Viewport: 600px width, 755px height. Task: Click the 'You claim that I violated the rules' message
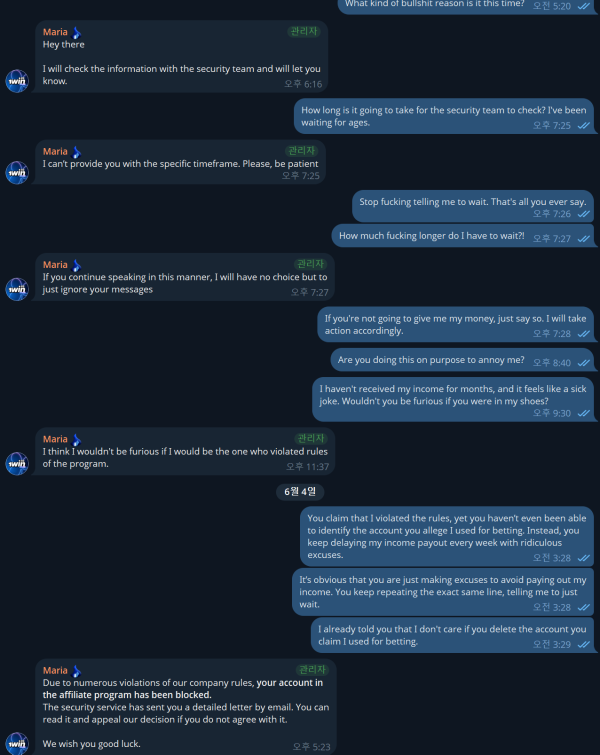pos(446,536)
